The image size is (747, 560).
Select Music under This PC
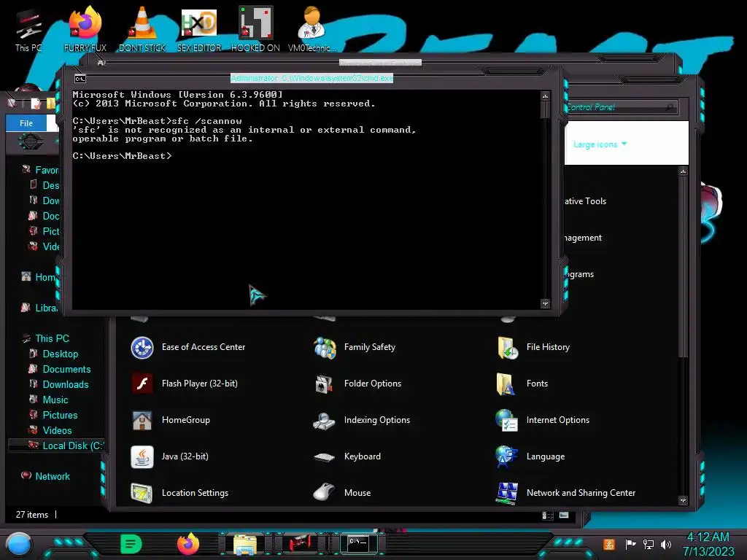55,400
